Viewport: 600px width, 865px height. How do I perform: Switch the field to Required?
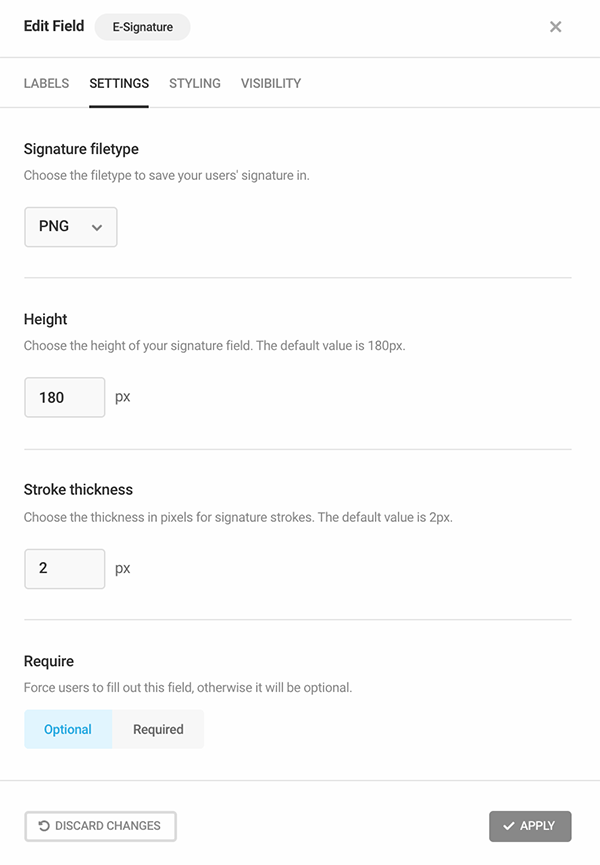click(x=158, y=730)
